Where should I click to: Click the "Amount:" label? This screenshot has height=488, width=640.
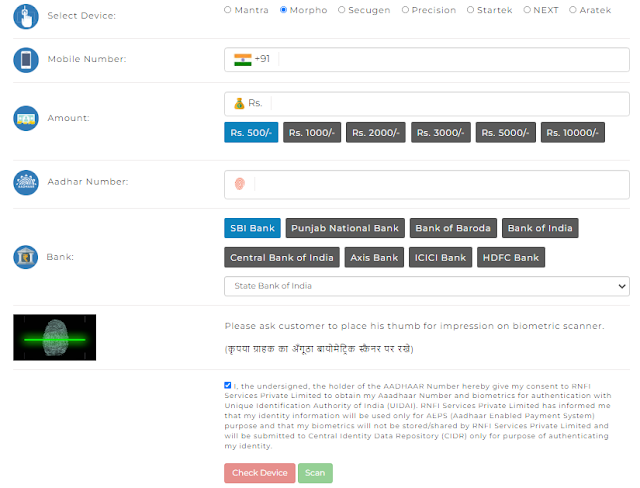point(68,118)
